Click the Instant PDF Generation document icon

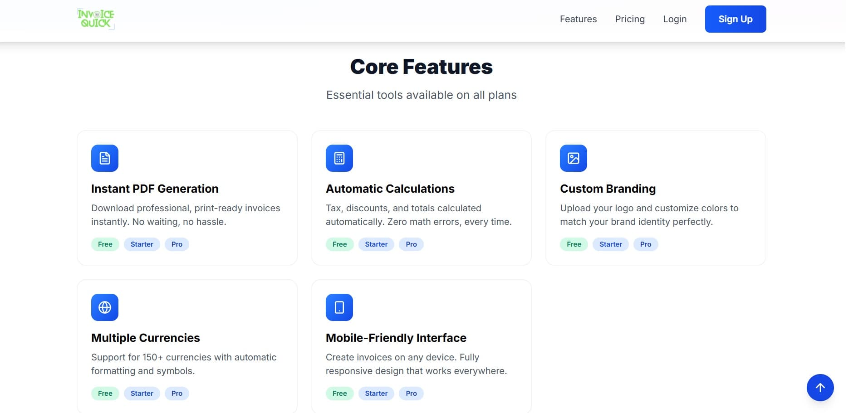pyautogui.click(x=104, y=158)
